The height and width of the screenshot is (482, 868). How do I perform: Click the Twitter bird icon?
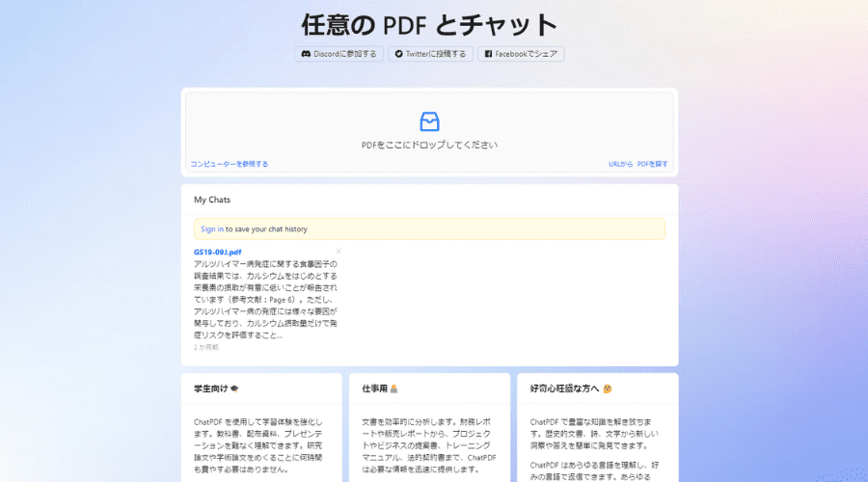[x=398, y=54]
